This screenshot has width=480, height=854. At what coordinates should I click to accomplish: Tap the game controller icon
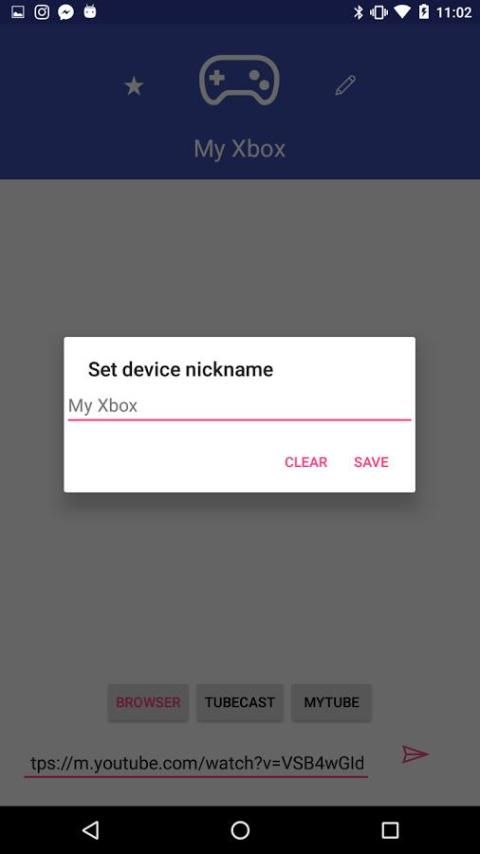[239, 80]
